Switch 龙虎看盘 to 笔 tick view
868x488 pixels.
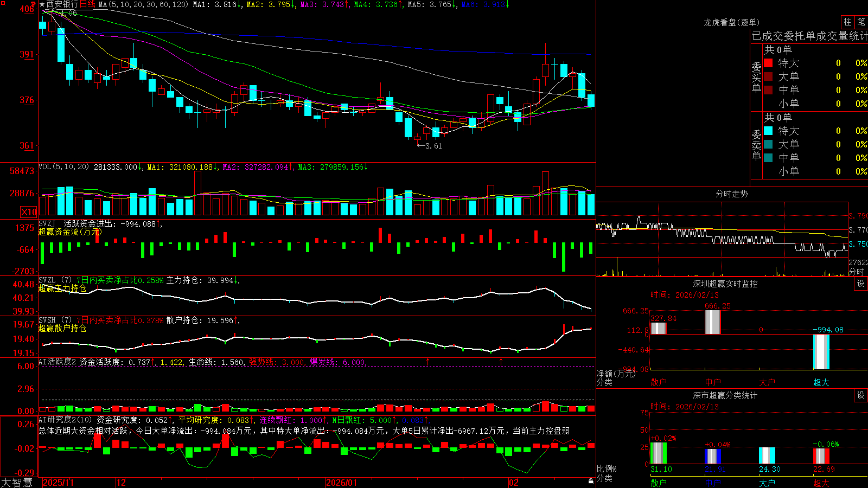pos(861,22)
